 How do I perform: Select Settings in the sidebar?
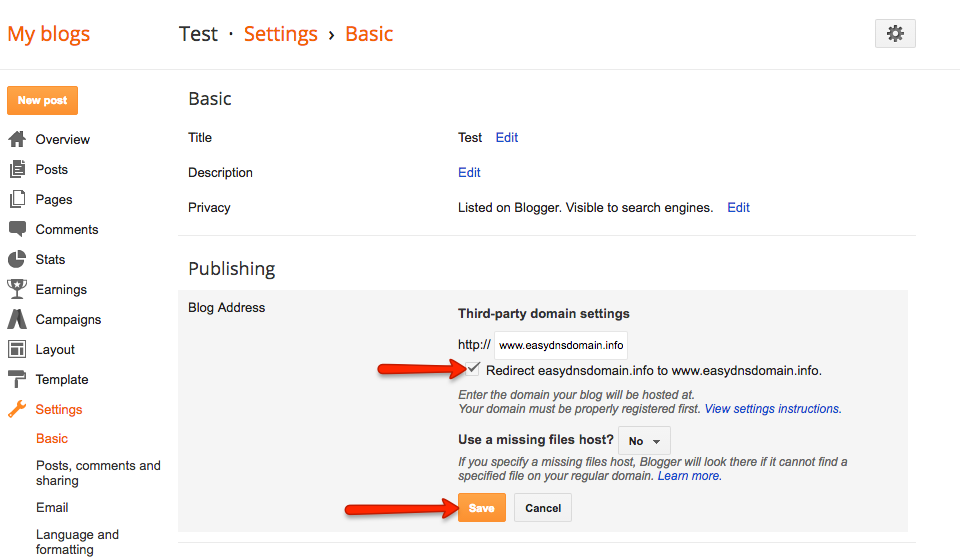pos(59,409)
